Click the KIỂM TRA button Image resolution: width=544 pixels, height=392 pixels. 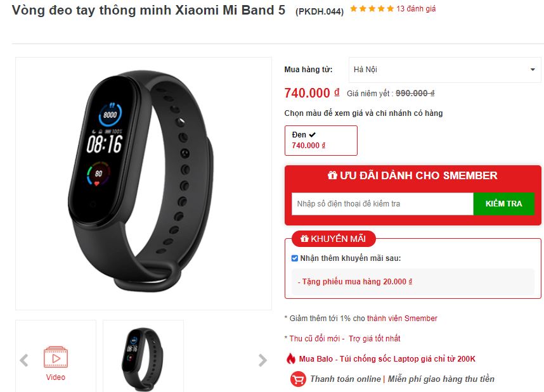(504, 204)
